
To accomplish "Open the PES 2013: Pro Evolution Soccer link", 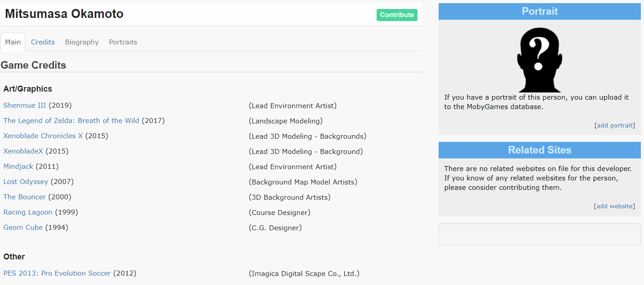I will [57, 273].
